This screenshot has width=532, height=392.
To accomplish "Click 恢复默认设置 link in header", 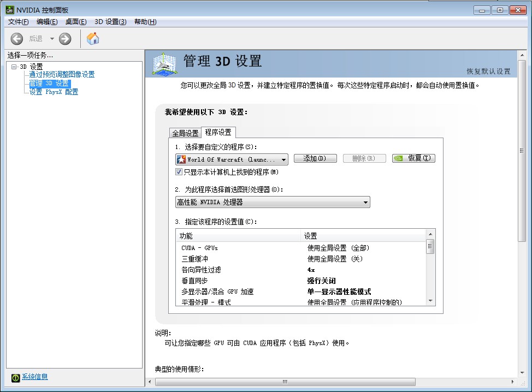I will pos(488,71).
